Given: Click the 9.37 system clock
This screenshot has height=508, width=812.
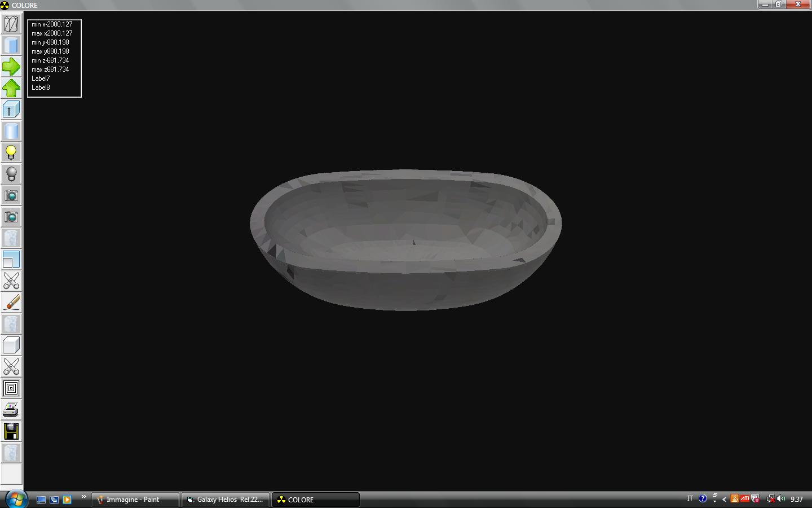Looking at the screenshot, I should click(797, 500).
